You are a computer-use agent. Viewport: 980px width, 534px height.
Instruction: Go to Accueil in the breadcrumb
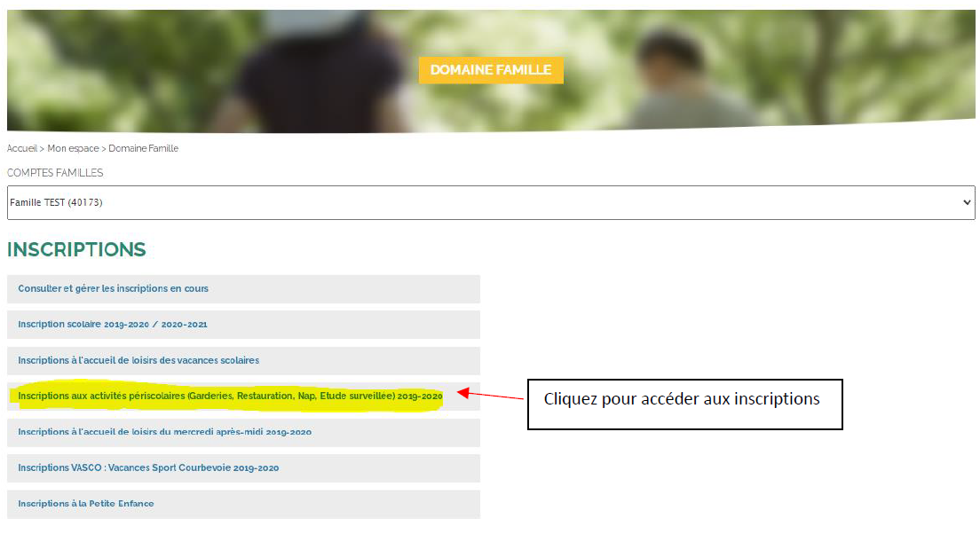click(22, 149)
